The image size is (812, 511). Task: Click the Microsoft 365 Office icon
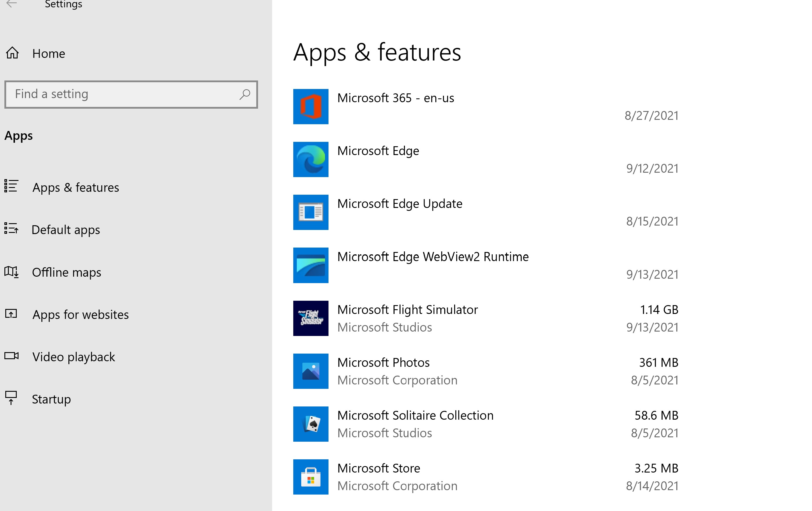pos(311,107)
